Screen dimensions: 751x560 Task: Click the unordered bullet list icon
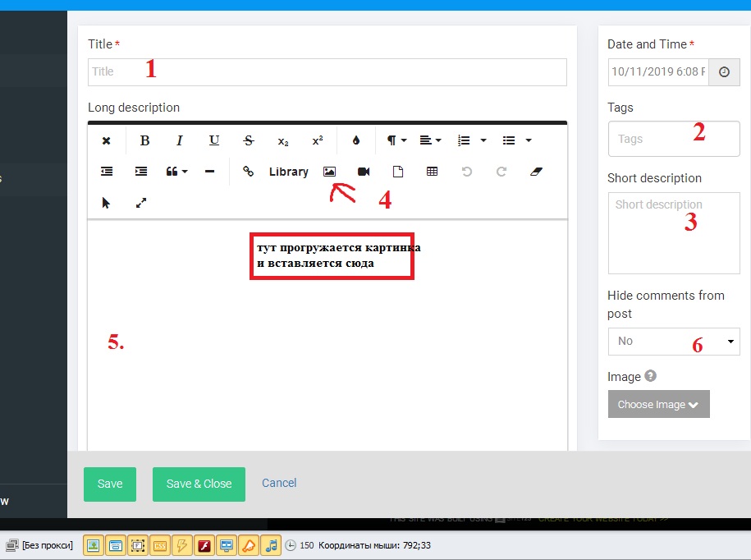click(509, 140)
